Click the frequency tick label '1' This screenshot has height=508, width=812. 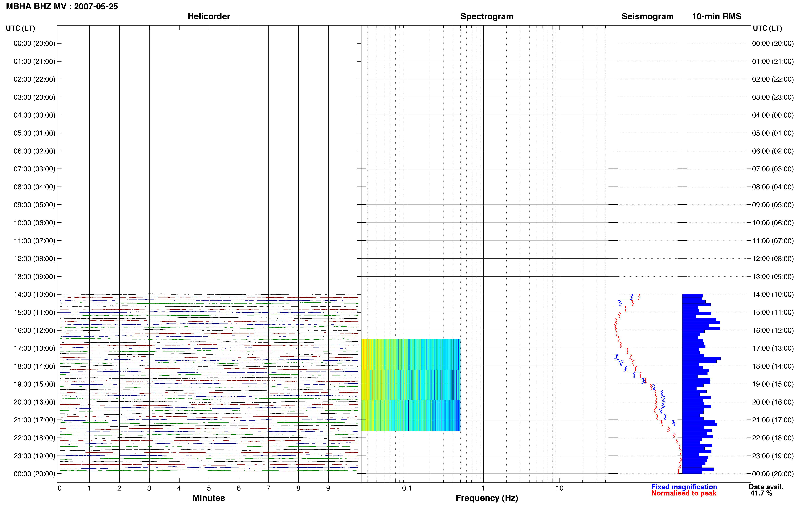click(483, 488)
